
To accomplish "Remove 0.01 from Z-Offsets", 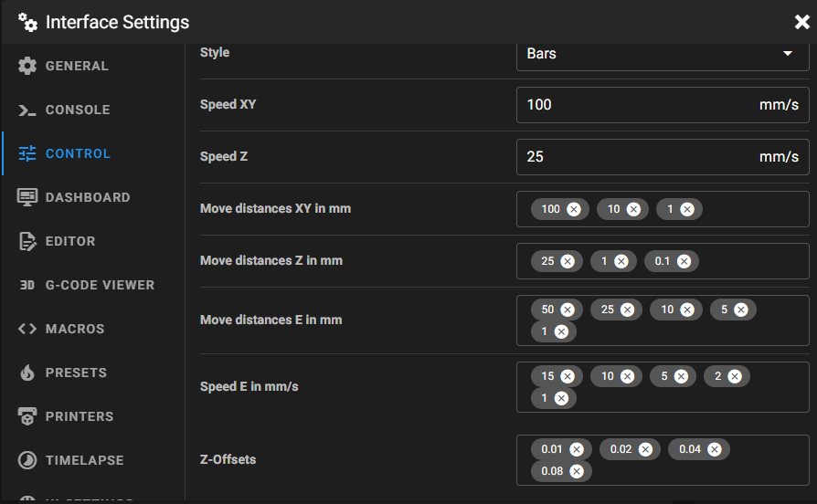I will (577, 449).
